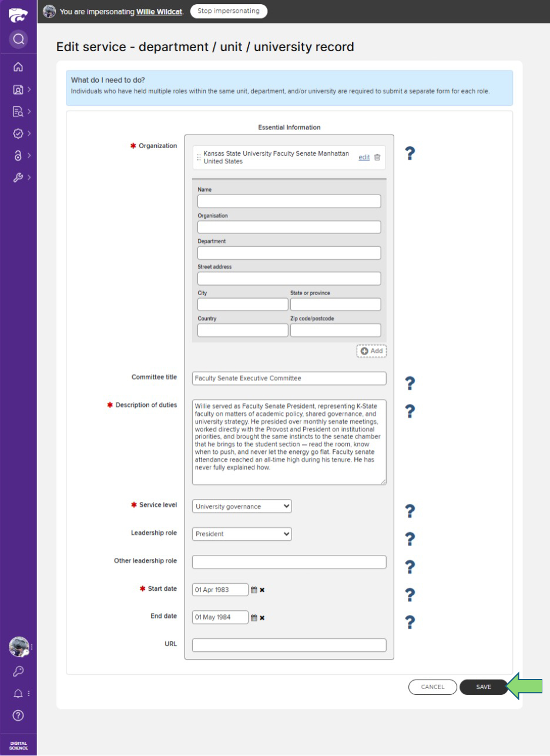Click the Committee title text field
The width and height of the screenshot is (550, 756).
[x=289, y=378]
